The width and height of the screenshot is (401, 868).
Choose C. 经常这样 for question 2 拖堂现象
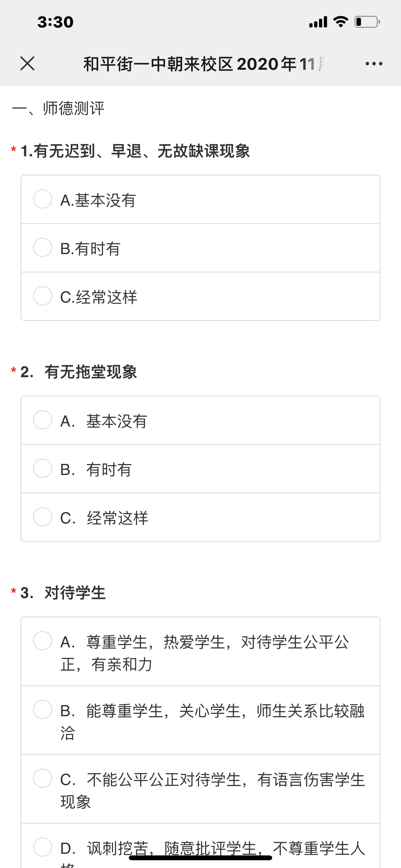point(43,517)
